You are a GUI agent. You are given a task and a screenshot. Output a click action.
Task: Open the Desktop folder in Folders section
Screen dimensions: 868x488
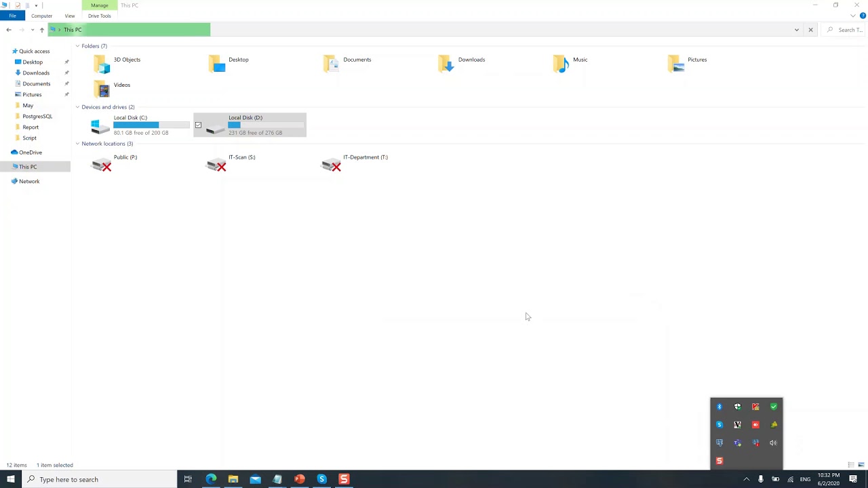point(229,64)
